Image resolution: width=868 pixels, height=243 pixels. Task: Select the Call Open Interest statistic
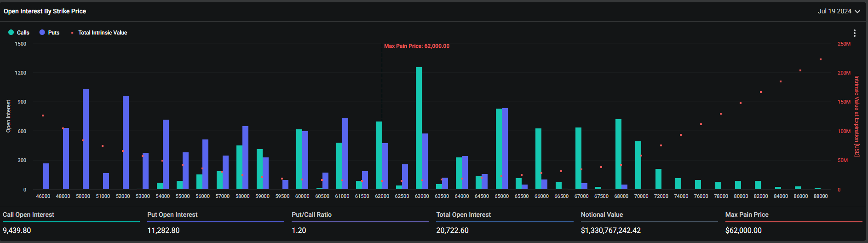coord(29,215)
